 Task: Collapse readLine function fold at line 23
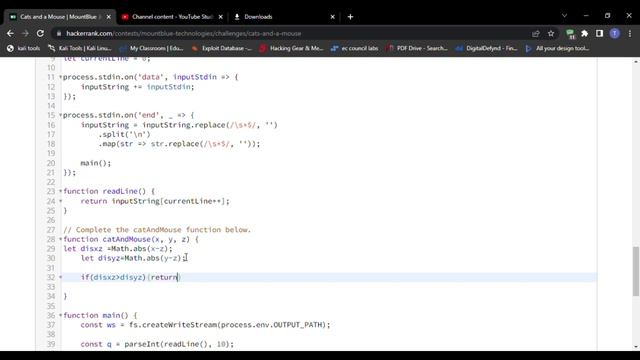60,191
